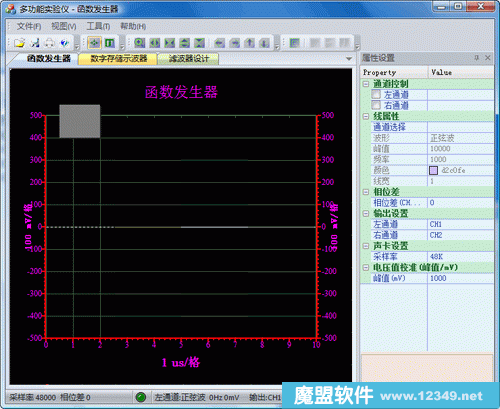Collapse the 通道控制 group
Image resolution: width=500 pixels, height=409 pixels.
point(366,84)
